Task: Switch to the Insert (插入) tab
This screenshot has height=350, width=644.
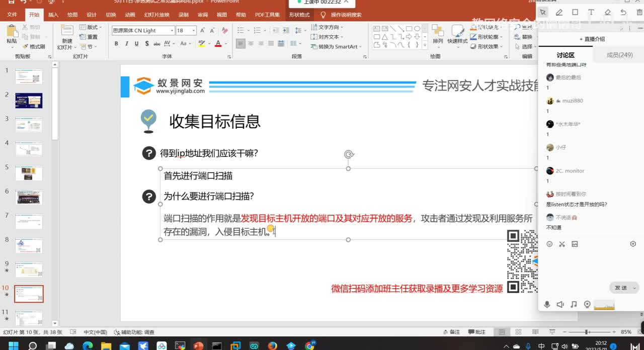Action: [53, 15]
